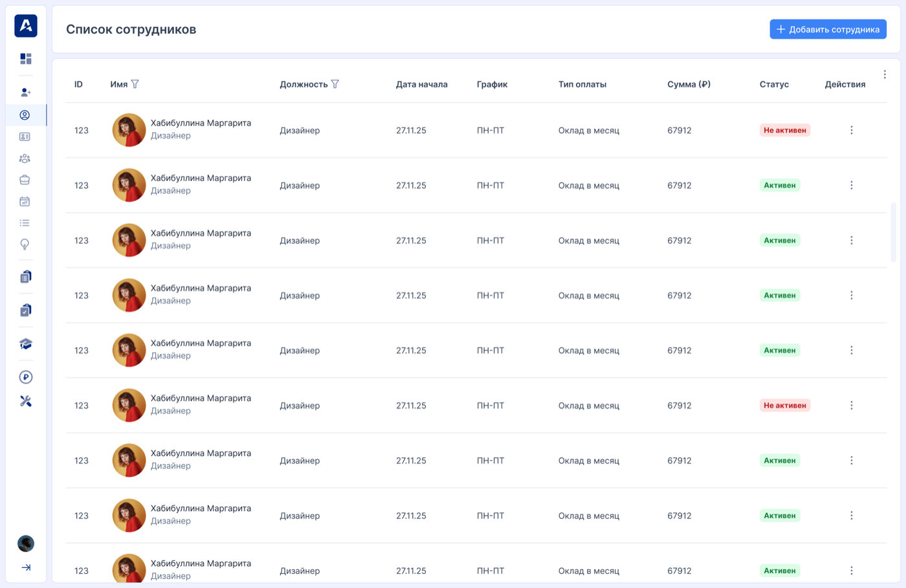Click the table's vertical scrollbar

point(894,233)
